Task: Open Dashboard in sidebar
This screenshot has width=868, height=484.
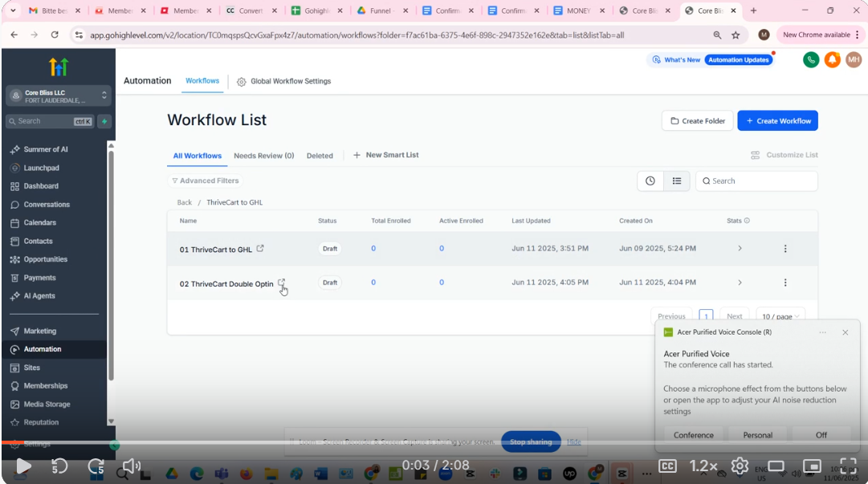Action: [x=41, y=186]
